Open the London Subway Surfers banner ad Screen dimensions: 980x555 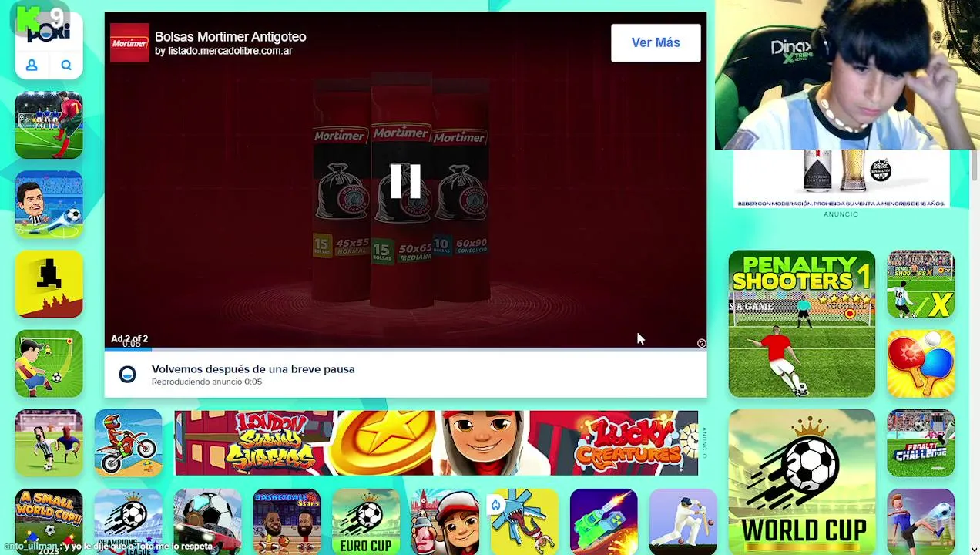point(436,443)
